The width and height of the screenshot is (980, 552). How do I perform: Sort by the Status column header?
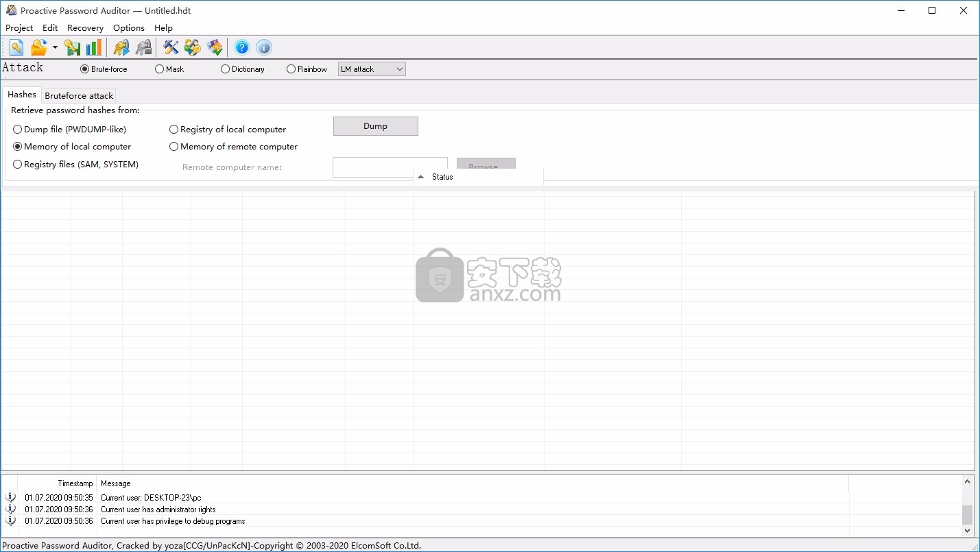pyautogui.click(x=478, y=176)
